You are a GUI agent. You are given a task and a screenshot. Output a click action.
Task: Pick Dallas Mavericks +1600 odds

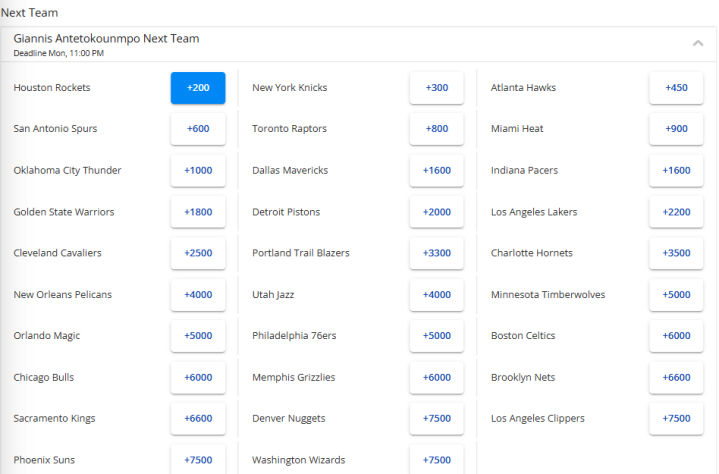point(436,171)
